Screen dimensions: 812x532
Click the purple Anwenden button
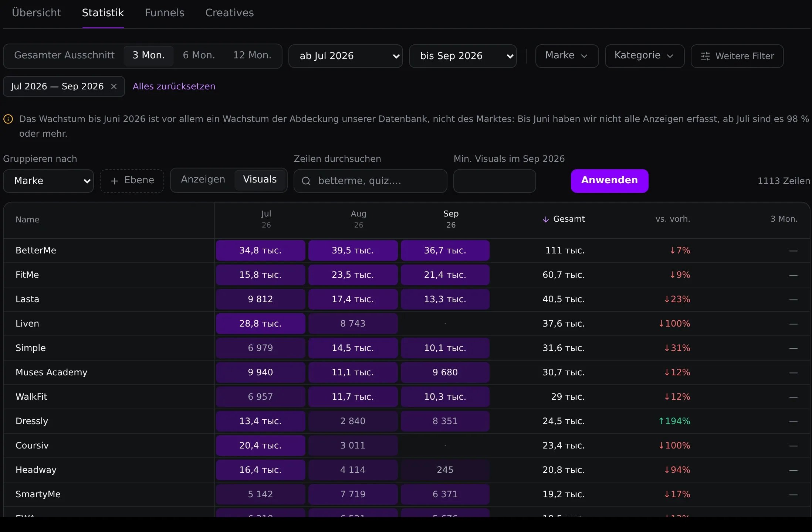tap(610, 181)
